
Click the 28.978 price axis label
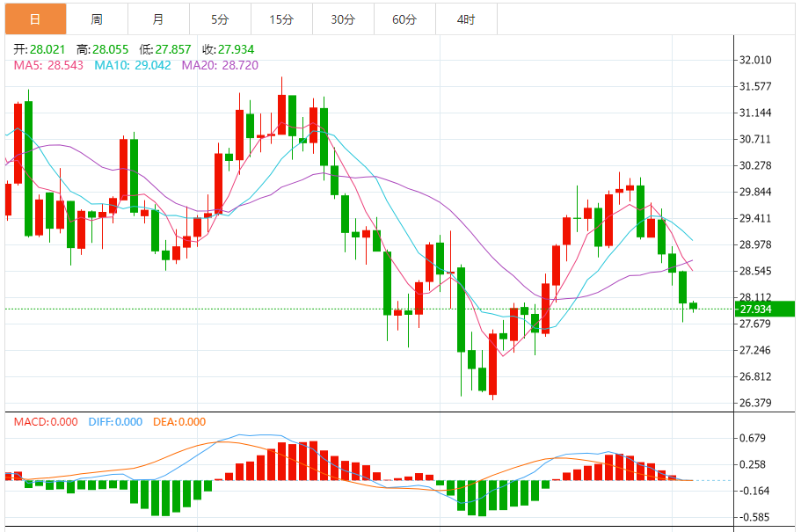(755, 244)
